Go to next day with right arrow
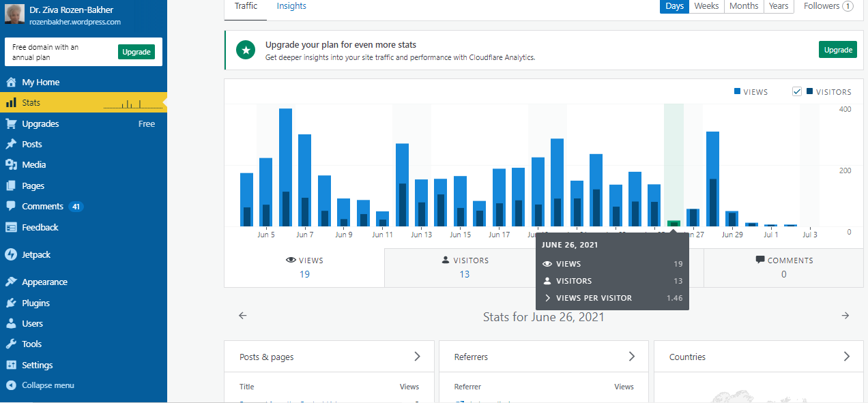This screenshot has width=868, height=403. 845,316
